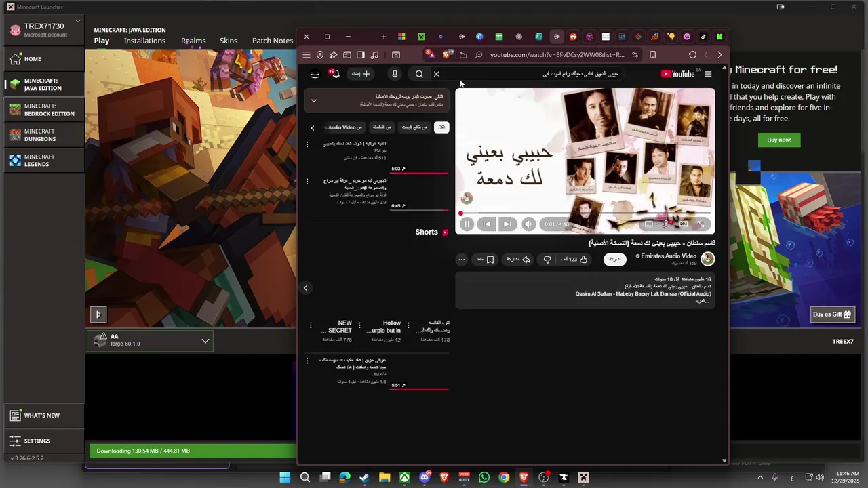The width and height of the screenshot is (868, 488).
Task: Open the browser main menu icon
Action: [x=307, y=55]
